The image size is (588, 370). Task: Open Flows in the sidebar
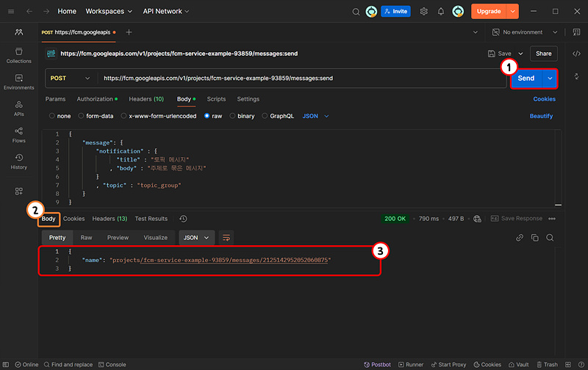point(19,135)
